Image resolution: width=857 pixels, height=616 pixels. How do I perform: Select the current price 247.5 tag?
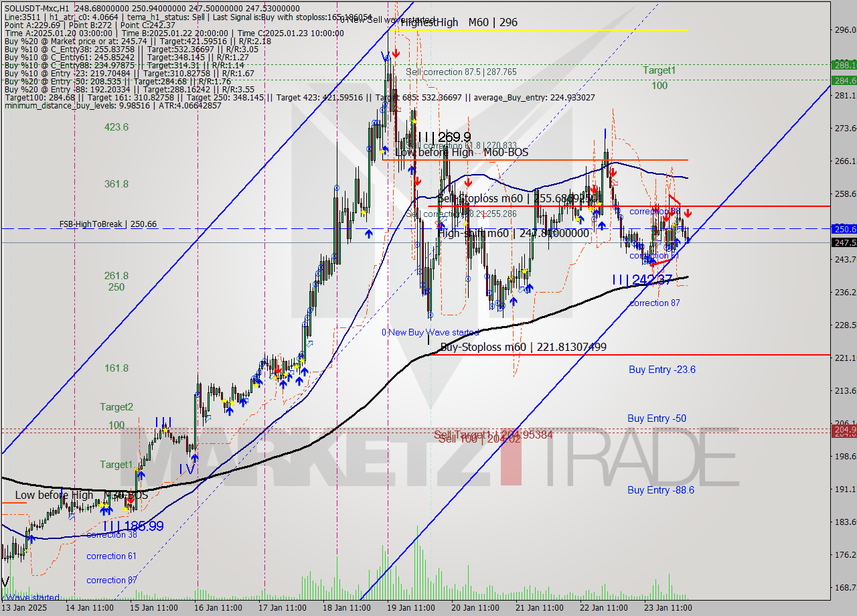(x=844, y=242)
